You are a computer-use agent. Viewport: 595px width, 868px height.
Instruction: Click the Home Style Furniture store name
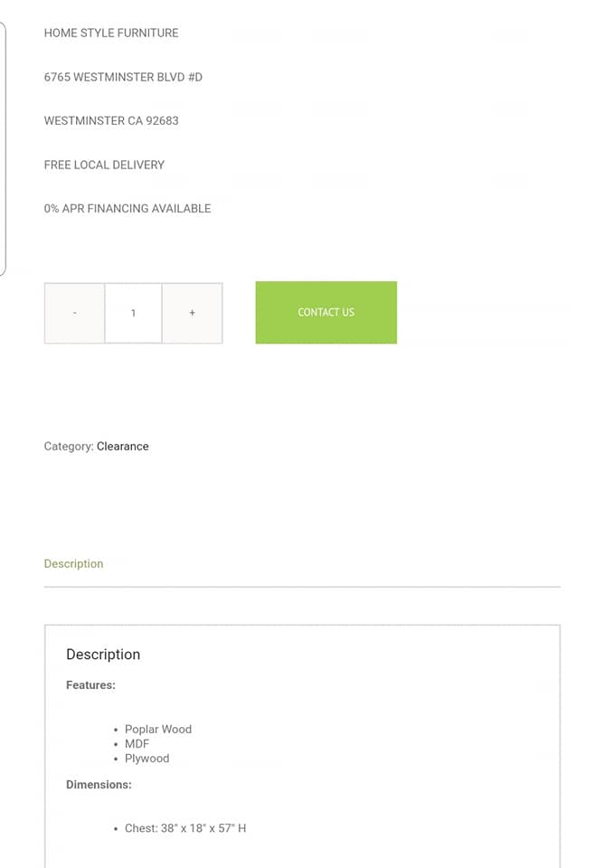[x=111, y=33]
